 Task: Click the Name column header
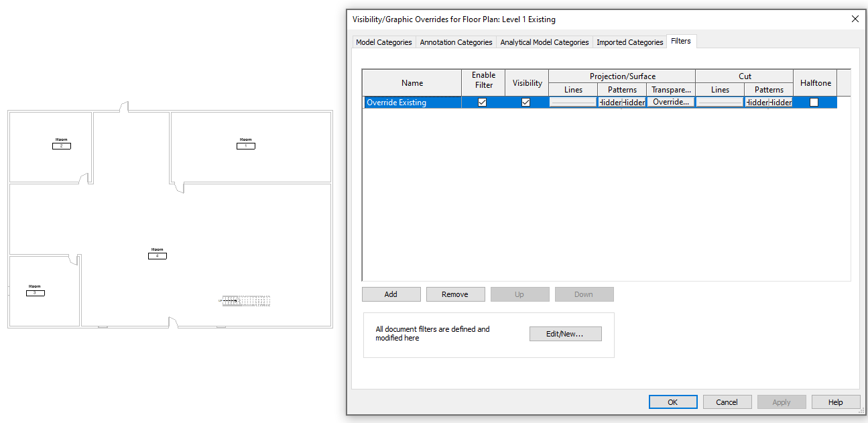(412, 82)
